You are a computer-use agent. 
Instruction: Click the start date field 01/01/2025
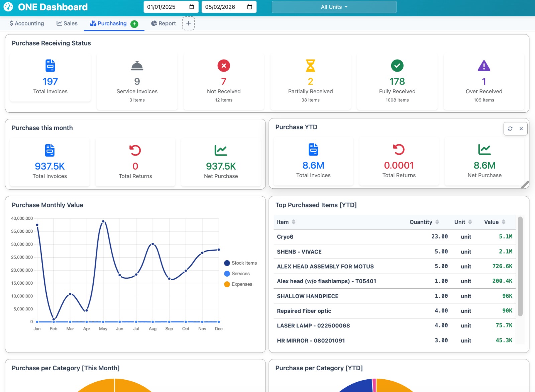tap(167, 7)
